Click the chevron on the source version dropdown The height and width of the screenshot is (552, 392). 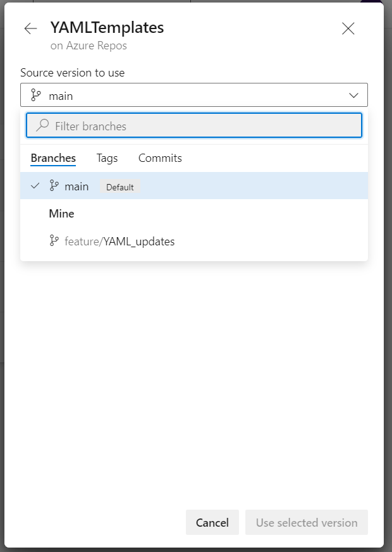click(x=353, y=95)
